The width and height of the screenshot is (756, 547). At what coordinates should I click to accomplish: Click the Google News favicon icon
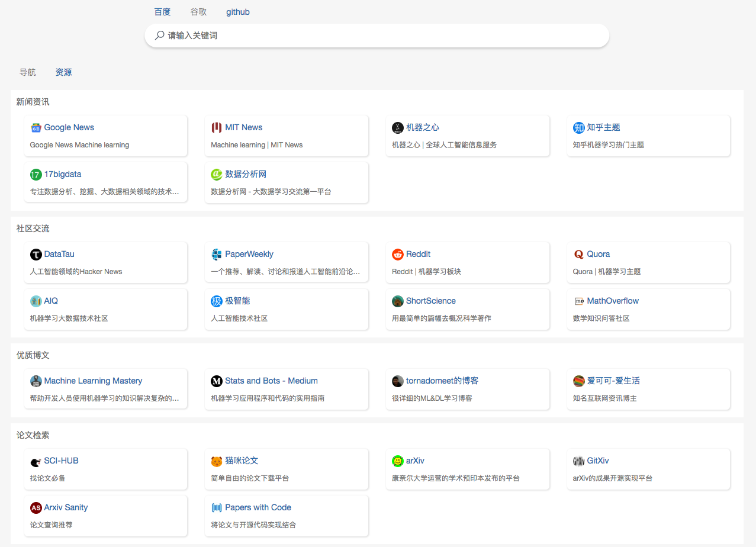[x=36, y=127]
